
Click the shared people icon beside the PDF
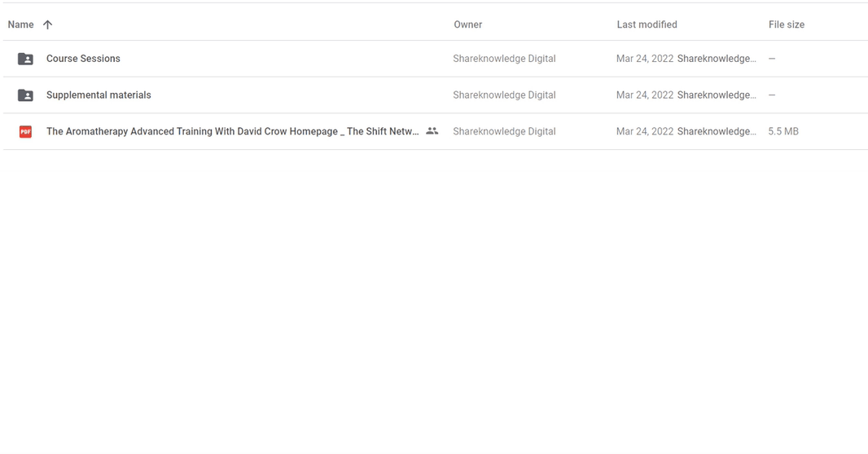tap(432, 131)
